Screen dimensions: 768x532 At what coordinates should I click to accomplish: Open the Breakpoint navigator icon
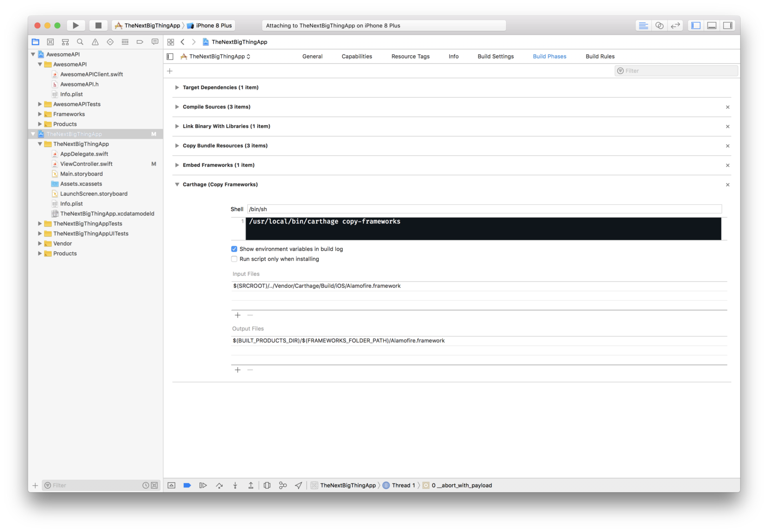pyautogui.click(x=140, y=42)
